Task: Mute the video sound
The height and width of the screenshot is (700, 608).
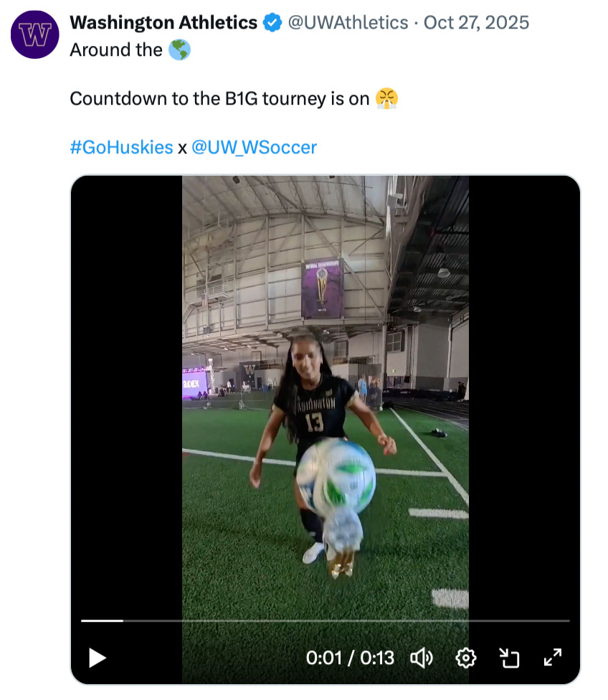Action: (421, 657)
